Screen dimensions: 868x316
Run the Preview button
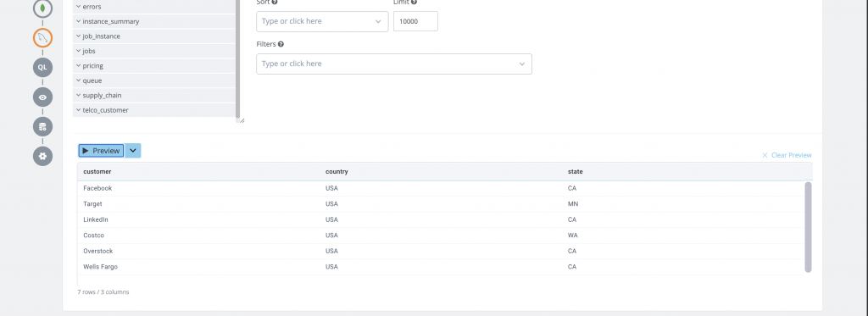coord(102,151)
